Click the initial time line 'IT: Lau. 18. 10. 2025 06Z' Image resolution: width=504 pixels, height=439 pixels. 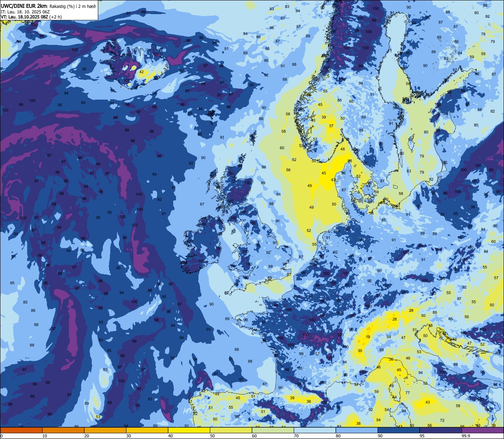point(25,11)
